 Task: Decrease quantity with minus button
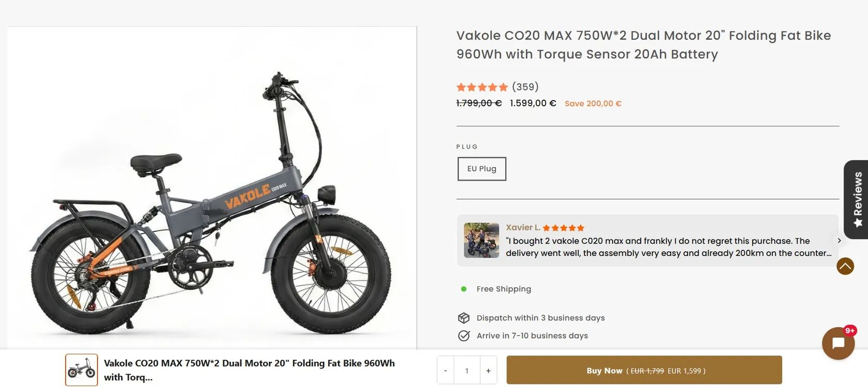tap(445, 370)
